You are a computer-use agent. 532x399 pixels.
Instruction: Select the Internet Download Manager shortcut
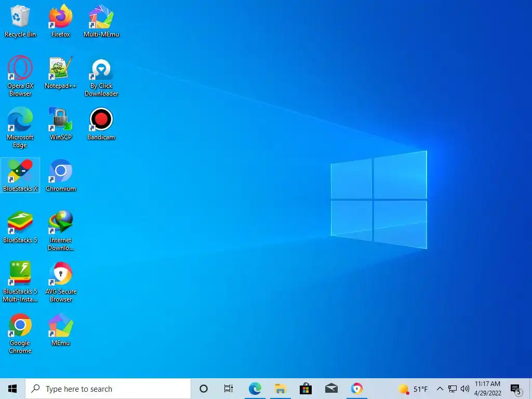[61, 231]
